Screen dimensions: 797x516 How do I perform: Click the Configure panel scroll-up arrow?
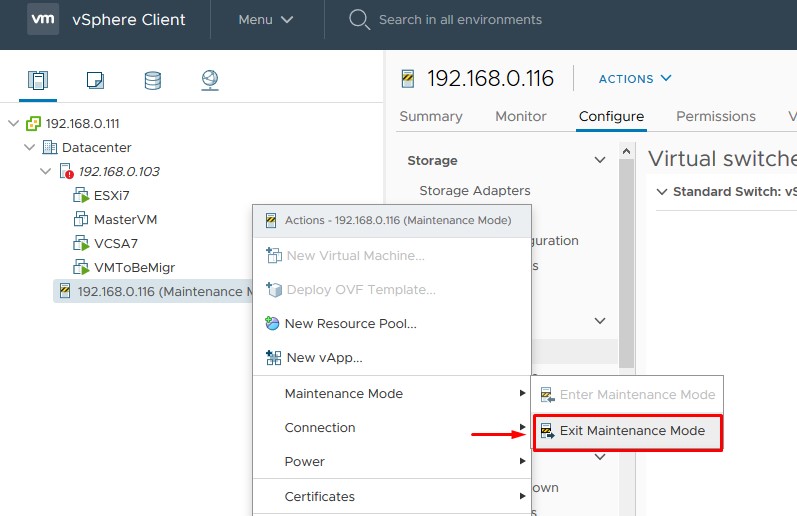tap(626, 151)
